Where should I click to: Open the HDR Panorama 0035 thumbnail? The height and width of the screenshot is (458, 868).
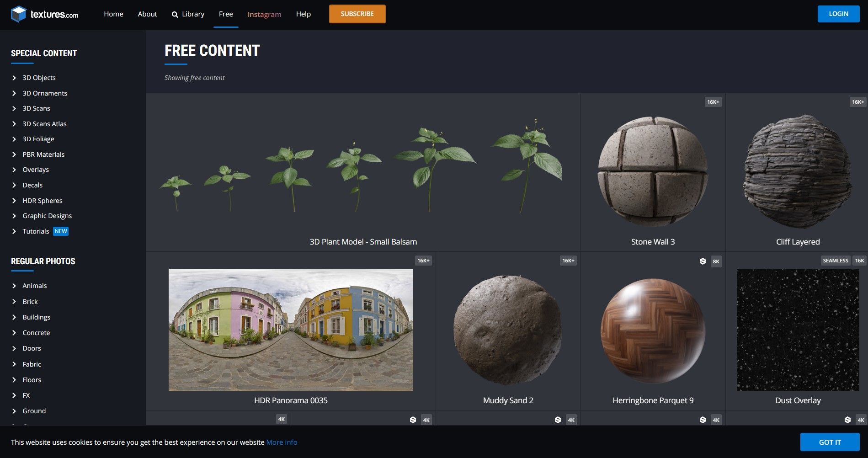pyautogui.click(x=291, y=330)
